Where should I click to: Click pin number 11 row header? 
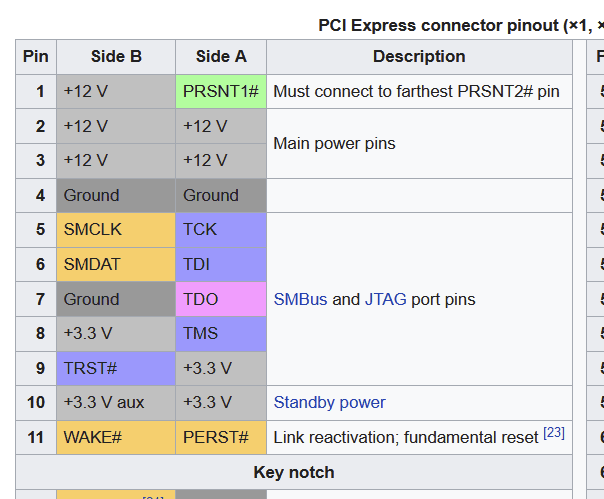point(36,437)
